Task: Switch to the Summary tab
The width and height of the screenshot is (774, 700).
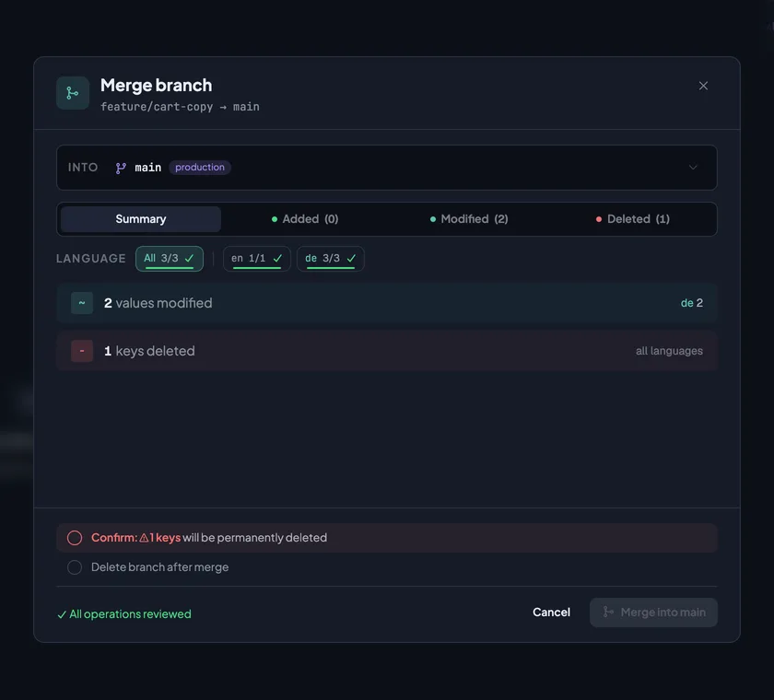Action: tap(140, 219)
